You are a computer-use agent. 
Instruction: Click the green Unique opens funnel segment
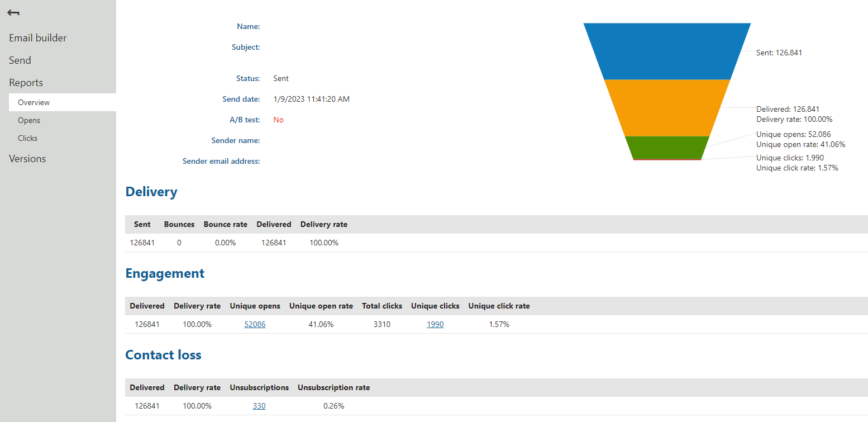point(667,148)
